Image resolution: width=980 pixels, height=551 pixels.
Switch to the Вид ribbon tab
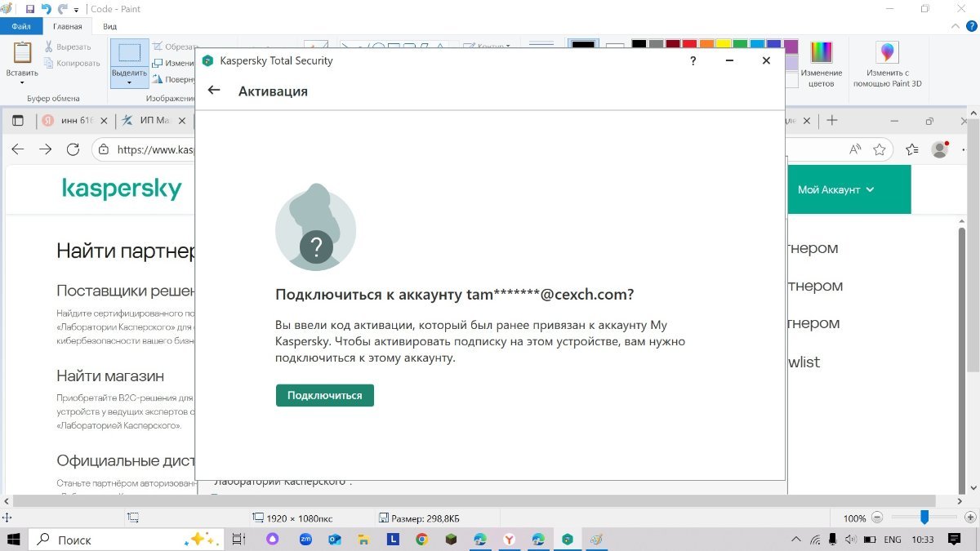pyautogui.click(x=109, y=26)
